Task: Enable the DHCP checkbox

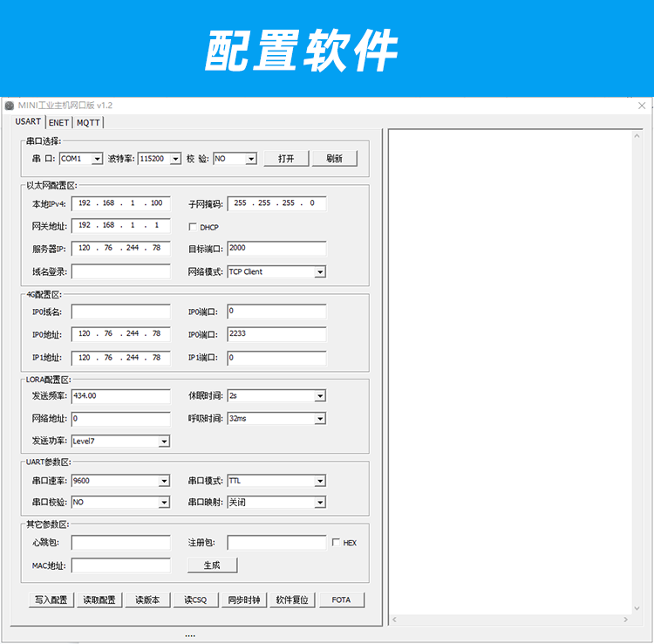Action: [x=194, y=227]
